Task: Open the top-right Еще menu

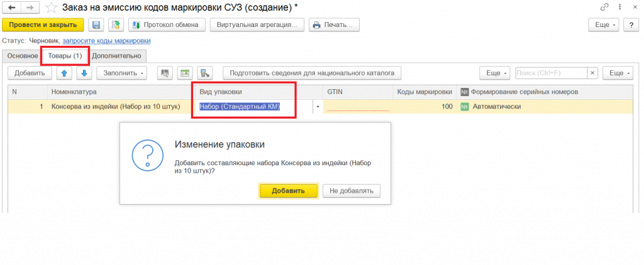Action: tap(604, 24)
